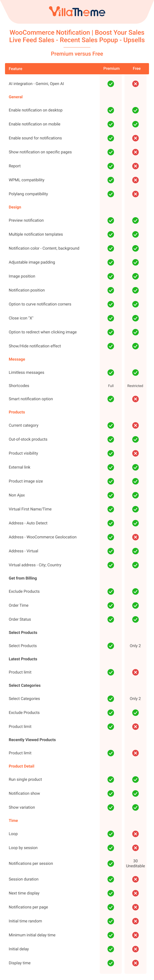Click Free check icon for Close icon "X"
This screenshot has height=980, width=154.
135,318
